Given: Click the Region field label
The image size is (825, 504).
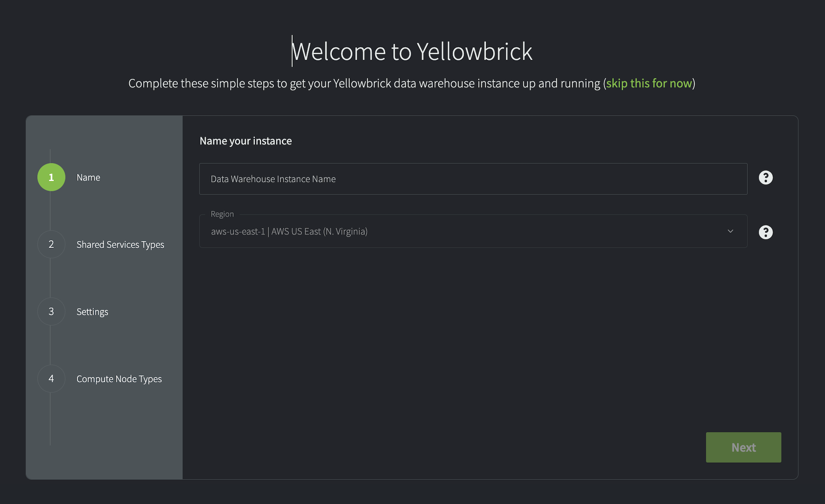Looking at the screenshot, I should point(222,214).
